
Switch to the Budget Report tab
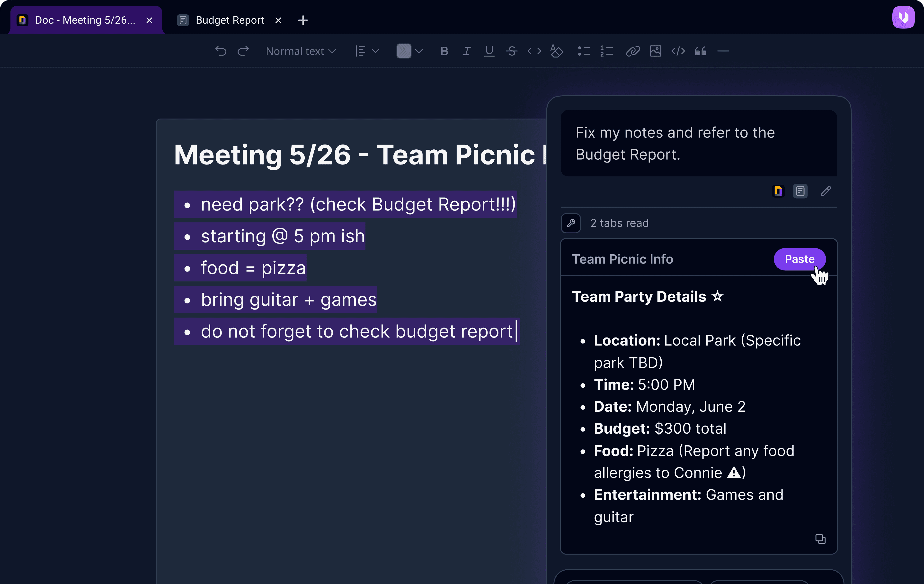[230, 20]
